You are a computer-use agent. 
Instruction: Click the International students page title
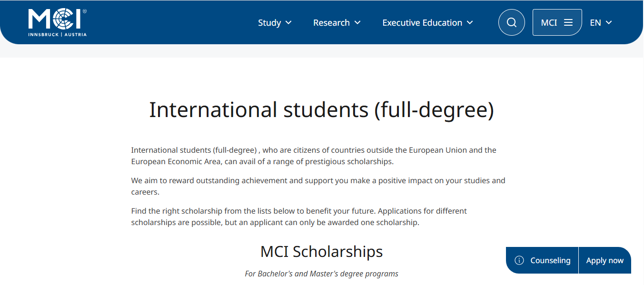point(322,109)
